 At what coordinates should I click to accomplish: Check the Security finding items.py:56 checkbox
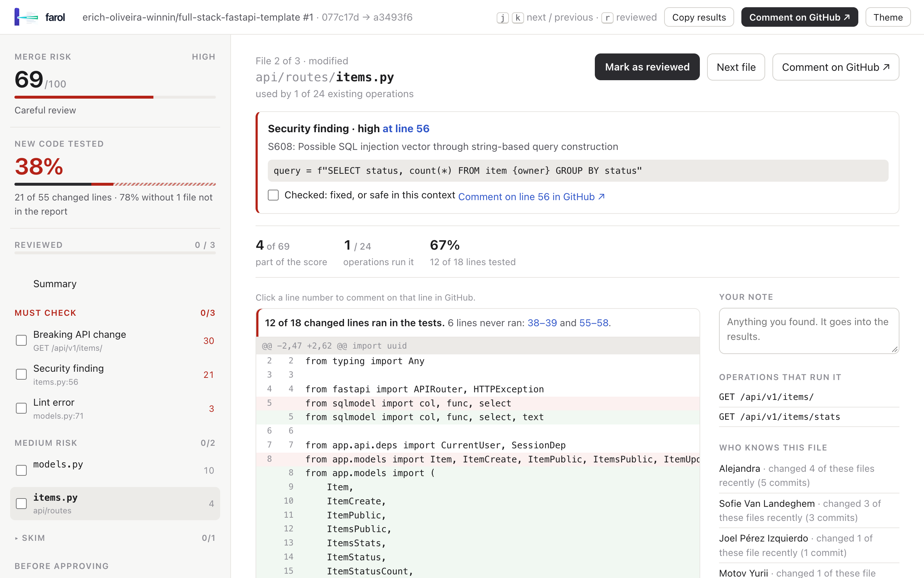pyautogui.click(x=21, y=374)
